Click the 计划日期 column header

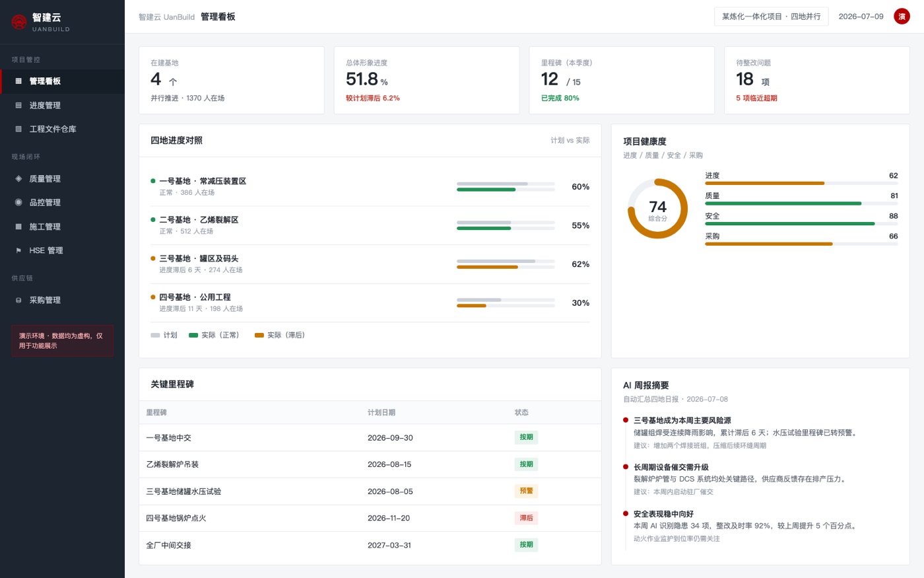click(381, 412)
